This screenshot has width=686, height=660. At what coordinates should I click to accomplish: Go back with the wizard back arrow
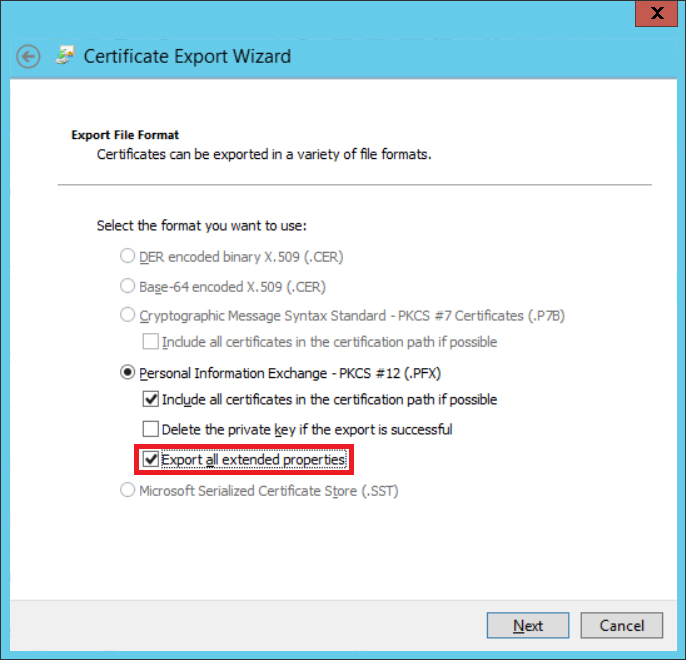[28, 56]
